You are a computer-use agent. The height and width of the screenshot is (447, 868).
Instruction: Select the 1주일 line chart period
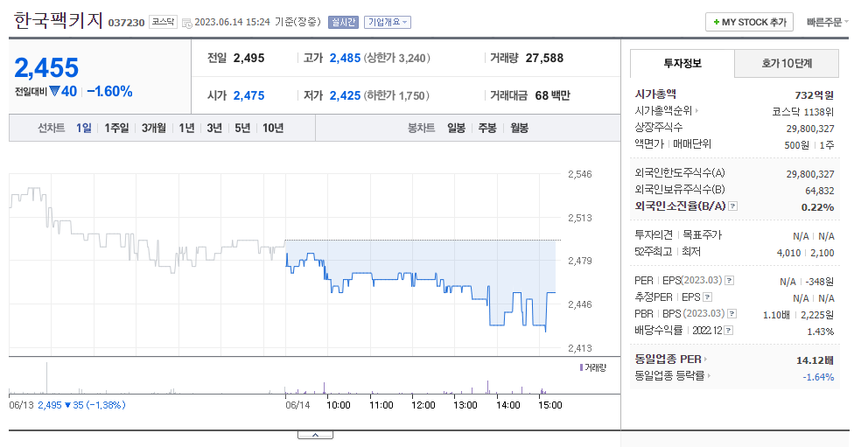pos(116,128)
